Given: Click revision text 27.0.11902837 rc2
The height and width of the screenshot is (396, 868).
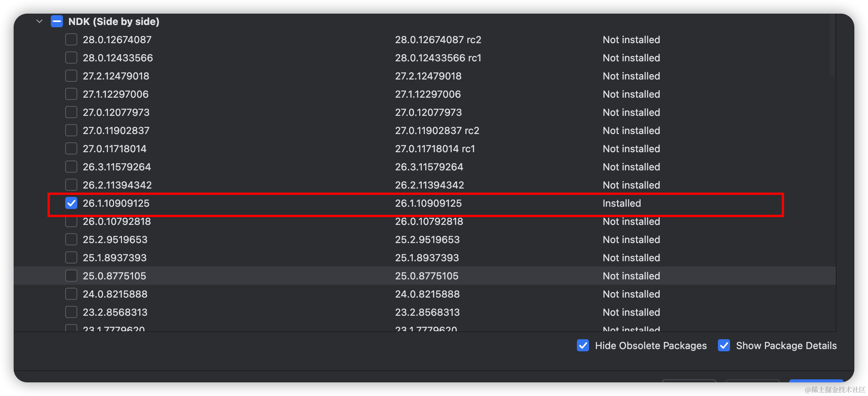Looking at the screenshot, I should pyautogui.click(x=437, y=131).
